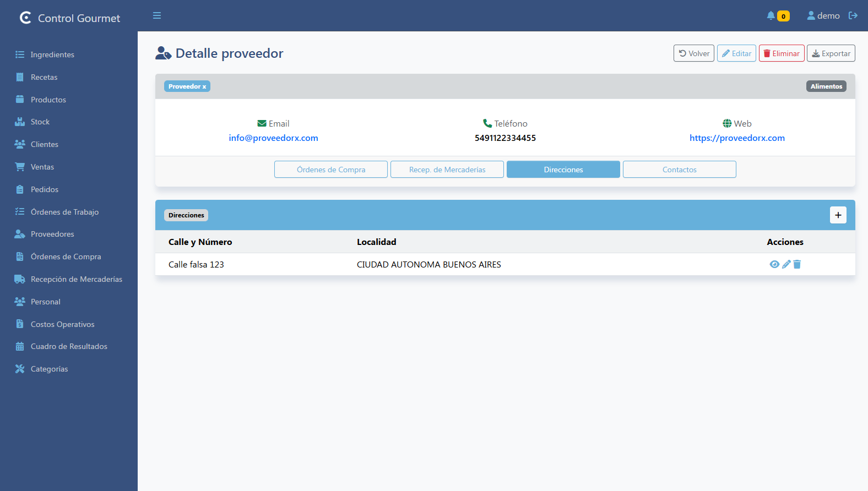Click the Direcciones panel label
This screenshot has height=491, width=868.
point(186,215)
